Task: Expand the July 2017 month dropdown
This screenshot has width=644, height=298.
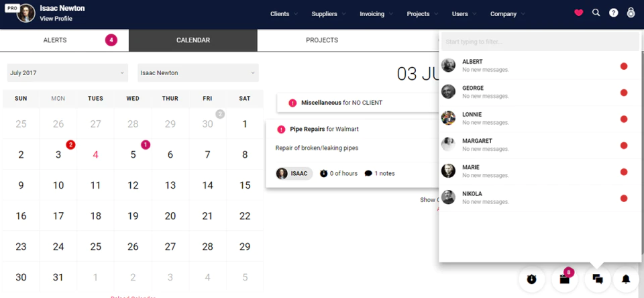Action: pyautogui.click(x=67, y=72)
